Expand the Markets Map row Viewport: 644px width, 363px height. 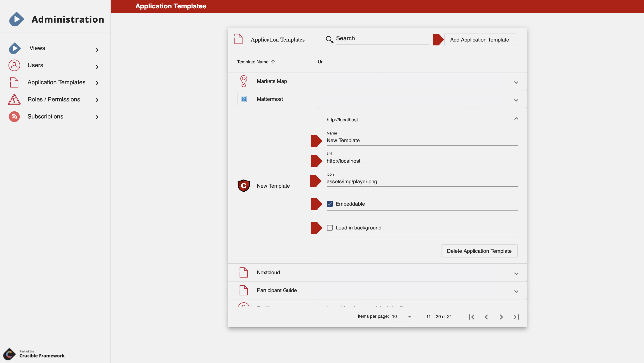(x=516, y=82)
